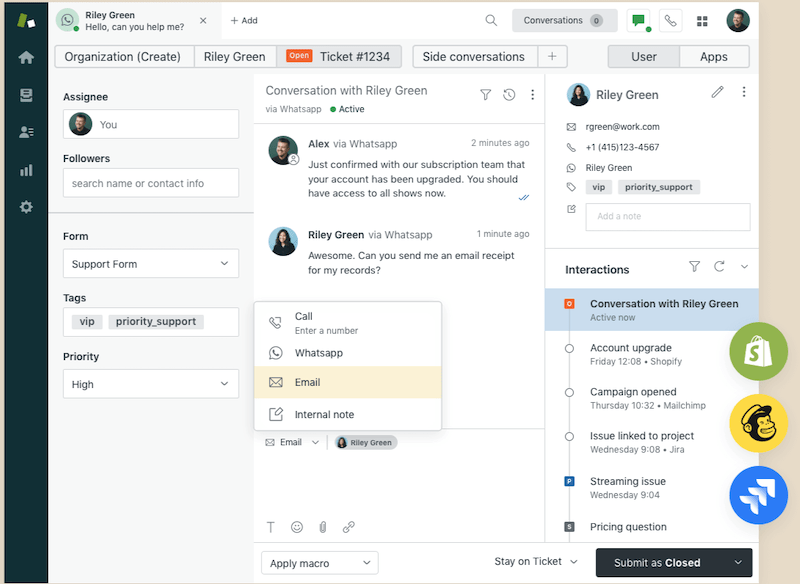
Task: Insert a link using the composer link icon
Action: point(348,527)
